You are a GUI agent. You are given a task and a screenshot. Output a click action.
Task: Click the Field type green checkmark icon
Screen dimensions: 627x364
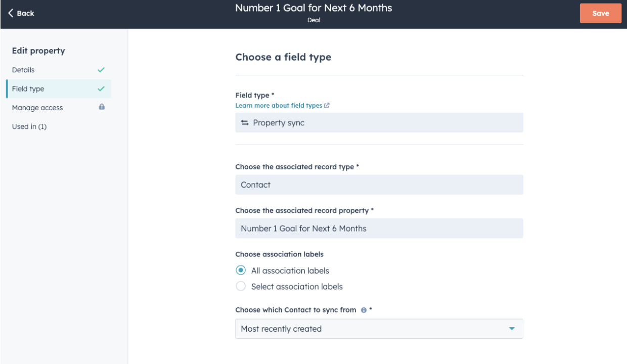pyautogui.click(x=101, y=89)
